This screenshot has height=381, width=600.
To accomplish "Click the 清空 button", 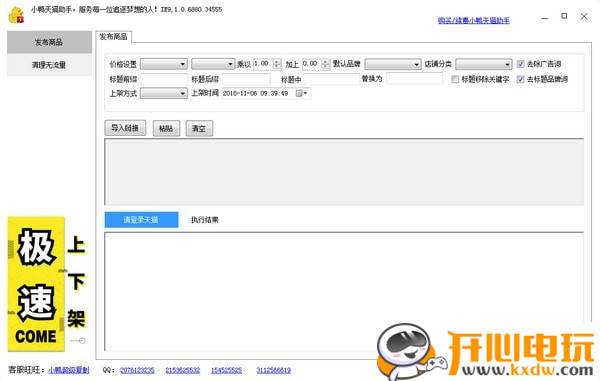I will coord(199,129).
